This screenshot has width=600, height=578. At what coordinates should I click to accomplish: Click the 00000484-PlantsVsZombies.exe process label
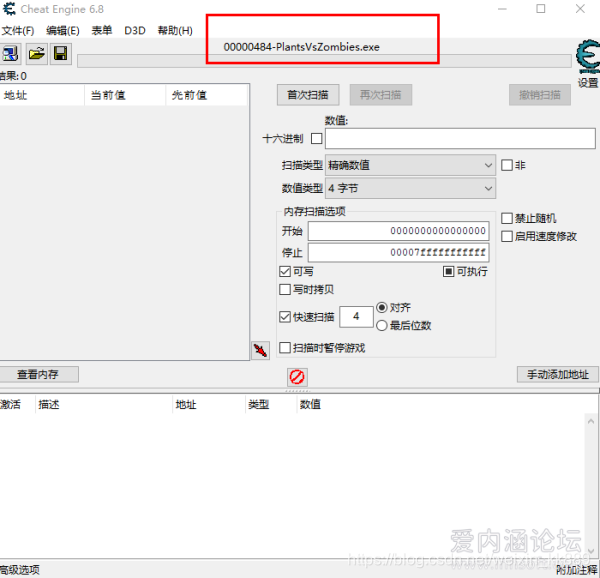[302, 47]
